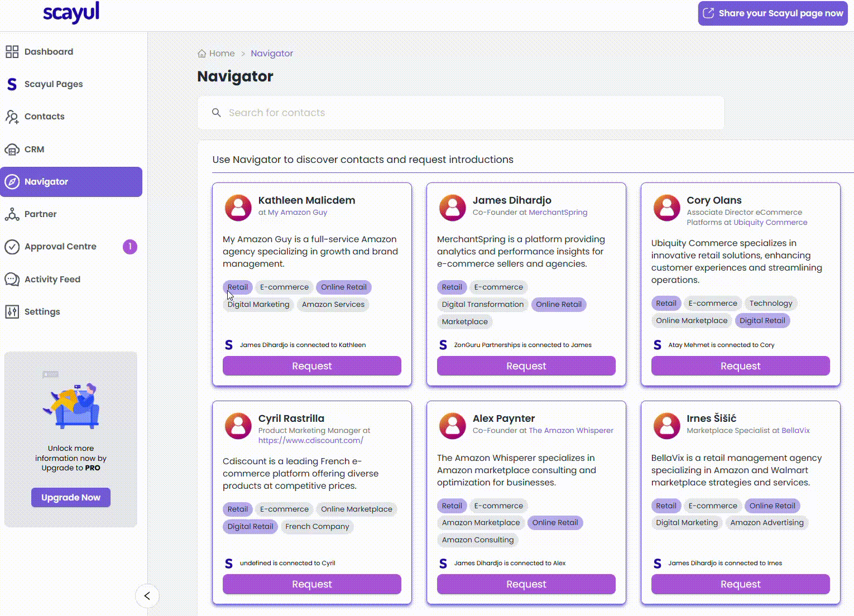This screenshot has width=854, height=616.
Task: Open Home from the breadcrumb
Action: point(221,53)
